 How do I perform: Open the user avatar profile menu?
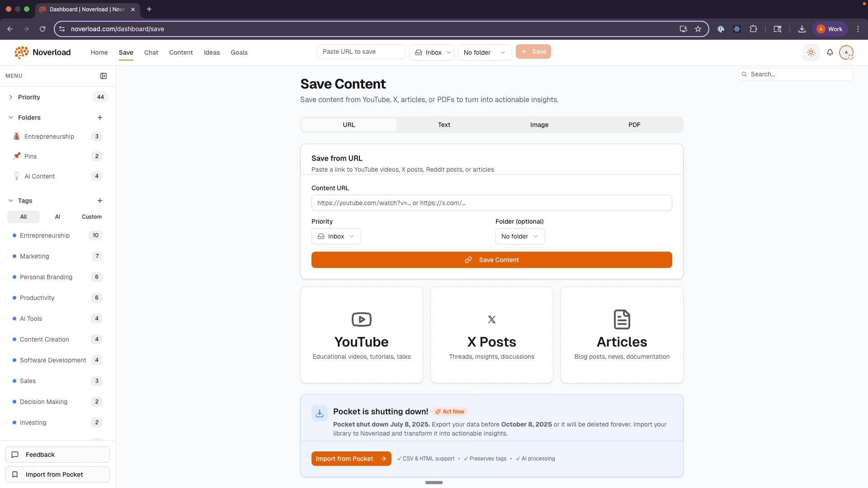tap(846, 52)
